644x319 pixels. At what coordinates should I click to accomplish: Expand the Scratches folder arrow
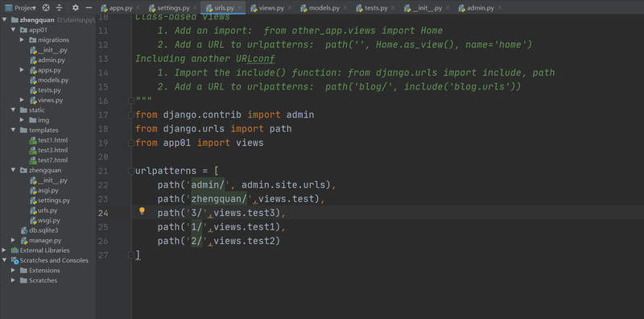tap(14, 280)
